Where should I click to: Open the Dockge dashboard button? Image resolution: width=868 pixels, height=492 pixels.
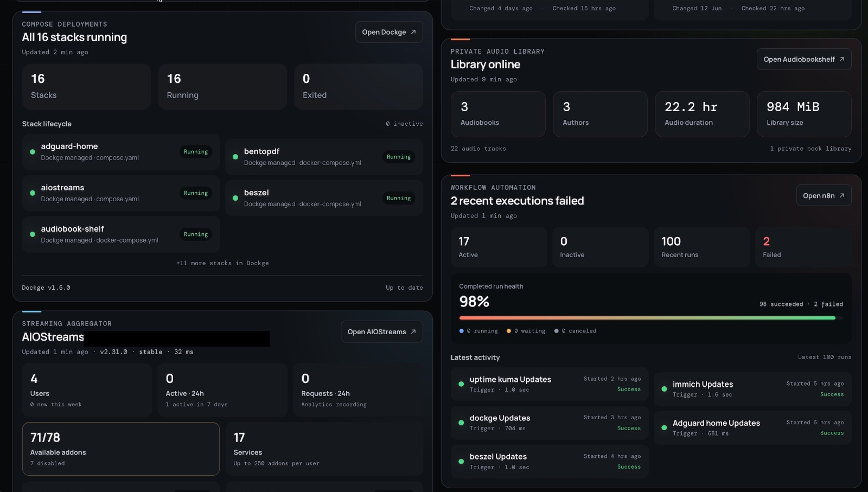tap(389, 32)
